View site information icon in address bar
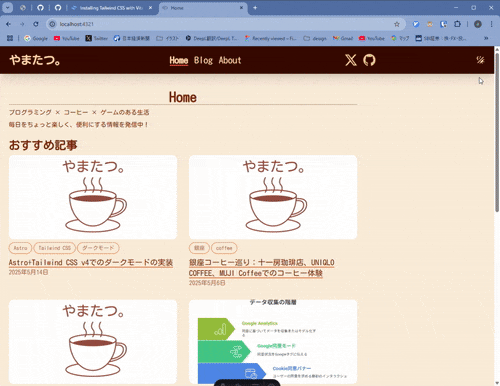Viewport: 500px width, 386px height. tap(52, 24)
